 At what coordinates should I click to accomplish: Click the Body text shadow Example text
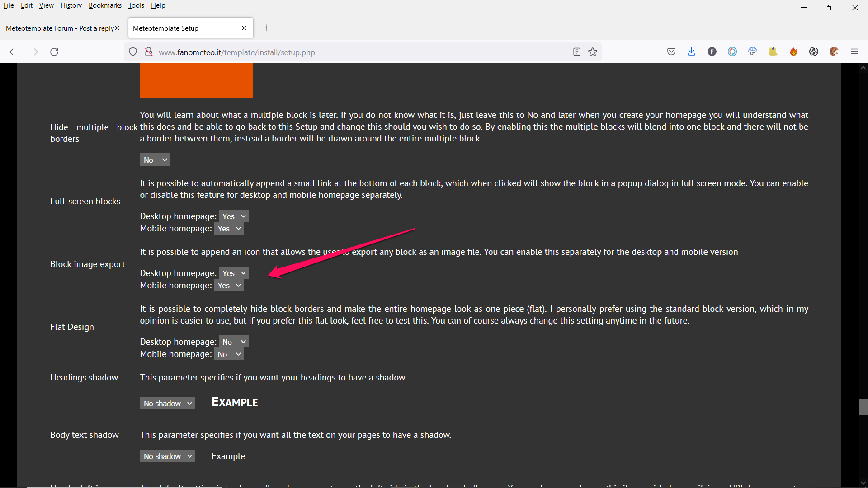228,456
